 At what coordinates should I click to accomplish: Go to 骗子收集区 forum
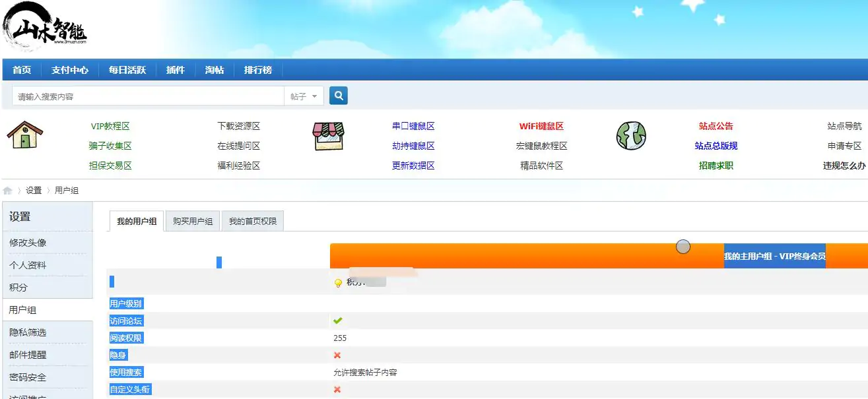point(110,146)
